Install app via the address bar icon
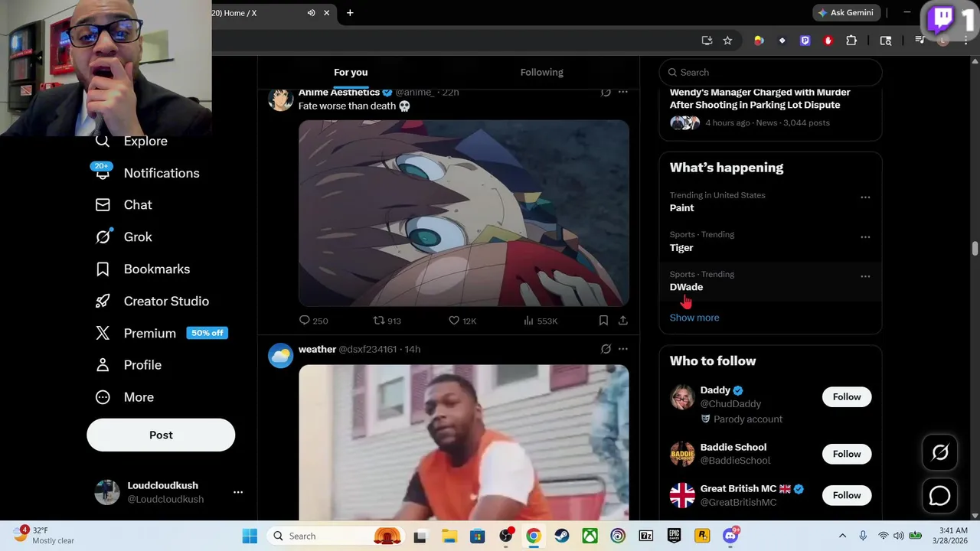980x551 pixels. pos(707,41)
